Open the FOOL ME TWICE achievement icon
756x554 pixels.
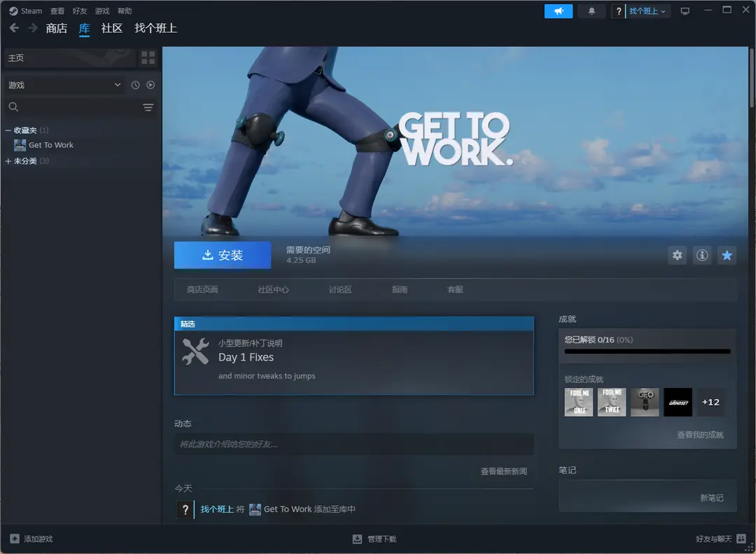612,402
